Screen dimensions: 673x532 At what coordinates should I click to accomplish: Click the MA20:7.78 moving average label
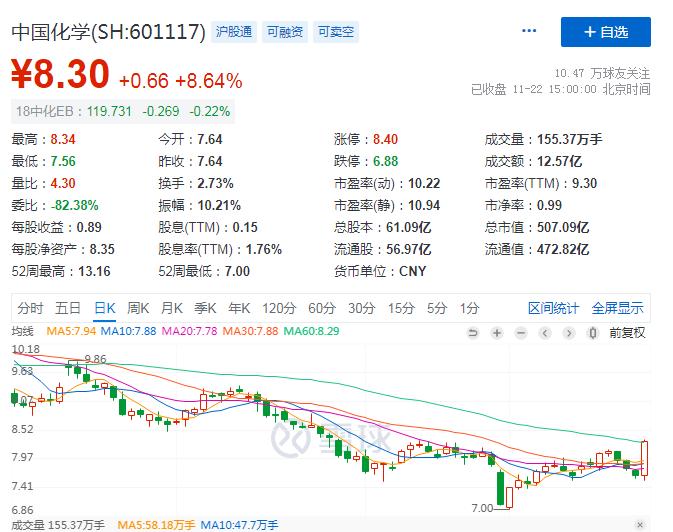coord(189,331)
